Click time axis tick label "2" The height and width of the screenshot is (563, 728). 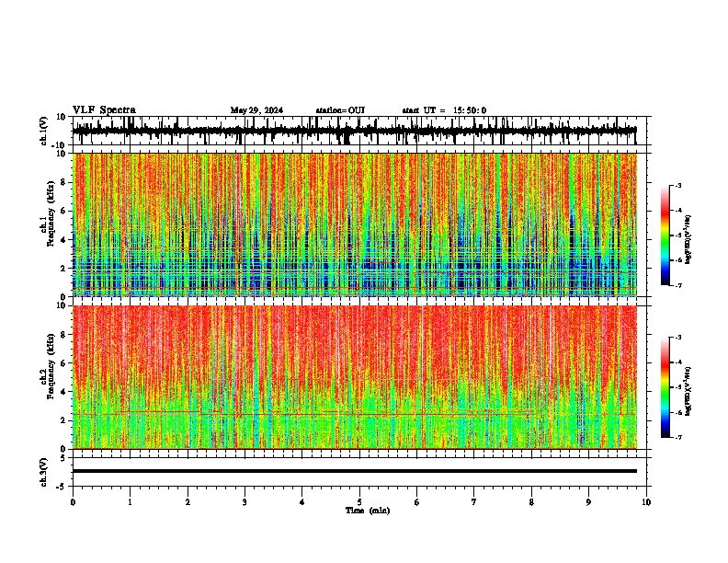point(188,502)
